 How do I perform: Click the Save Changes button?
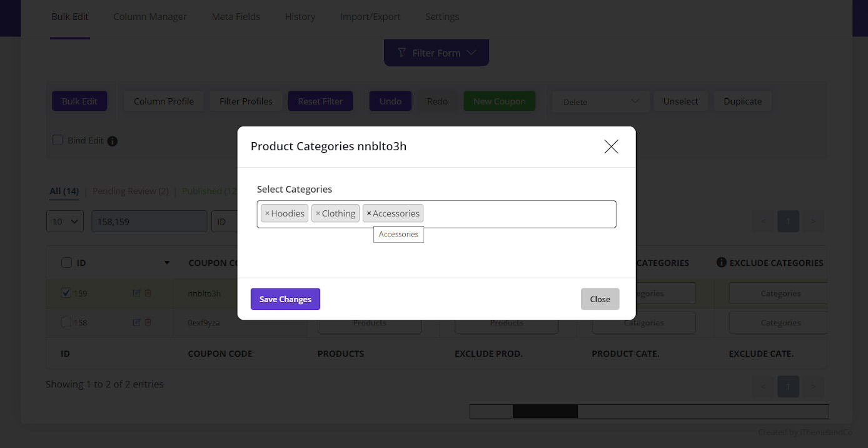(285, 299)
